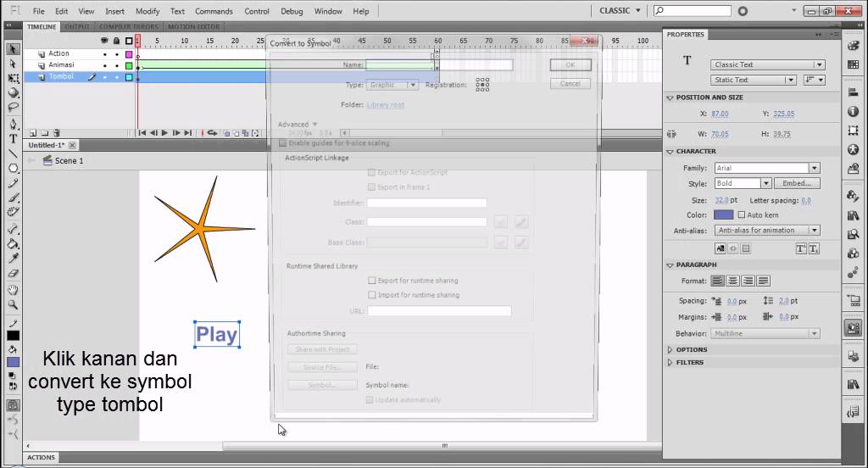Viewport: 868px width, 468px height.
Task: Open the Commands menu
Action: 214,11
